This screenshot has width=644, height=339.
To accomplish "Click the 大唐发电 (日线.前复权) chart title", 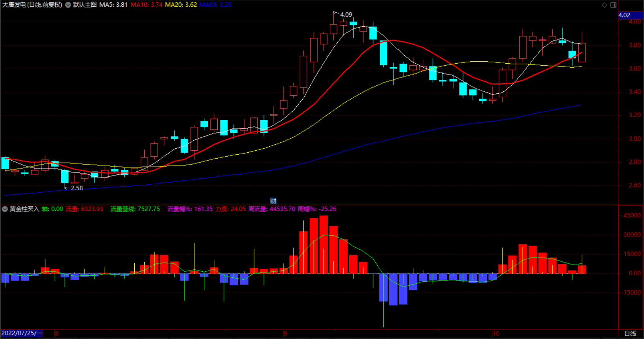I will (32, 5).
